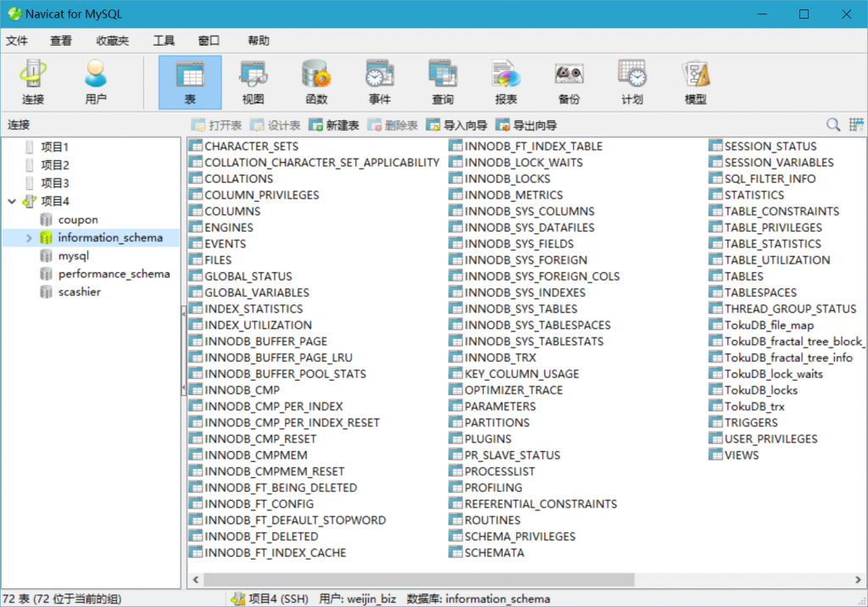
Task: Click the 新建表 (New Table) button
Action: point(334,125)
